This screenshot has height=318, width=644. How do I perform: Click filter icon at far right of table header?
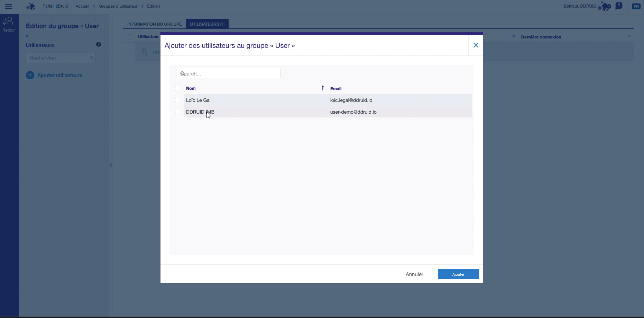pyautogui.click(x=629, y=37)
